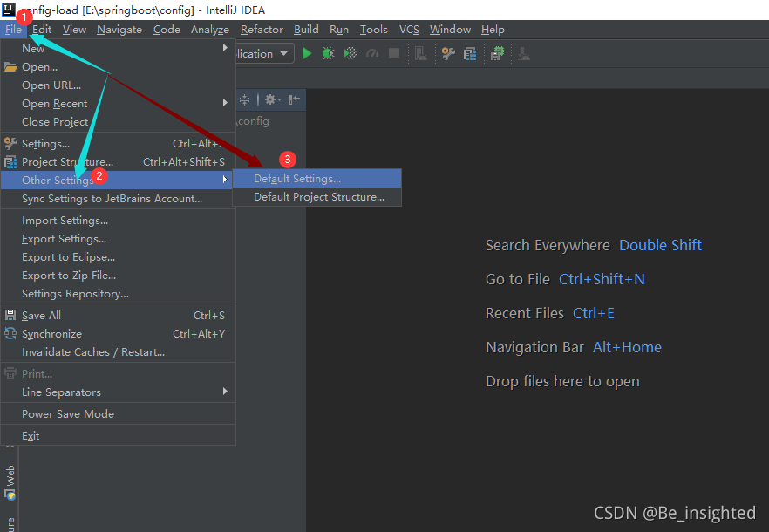The height and width of the screenshot is (532, 769).
Task: Click the disabled profiler gauge icon
Action: pos(372,53)
